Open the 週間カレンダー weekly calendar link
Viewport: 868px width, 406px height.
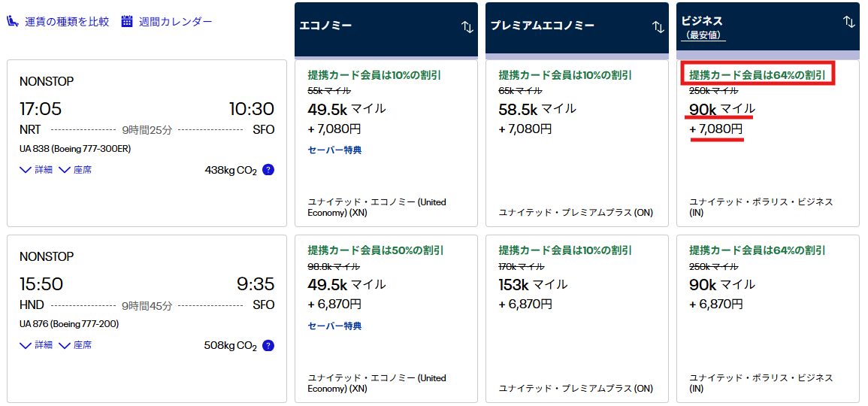(175, 22)
